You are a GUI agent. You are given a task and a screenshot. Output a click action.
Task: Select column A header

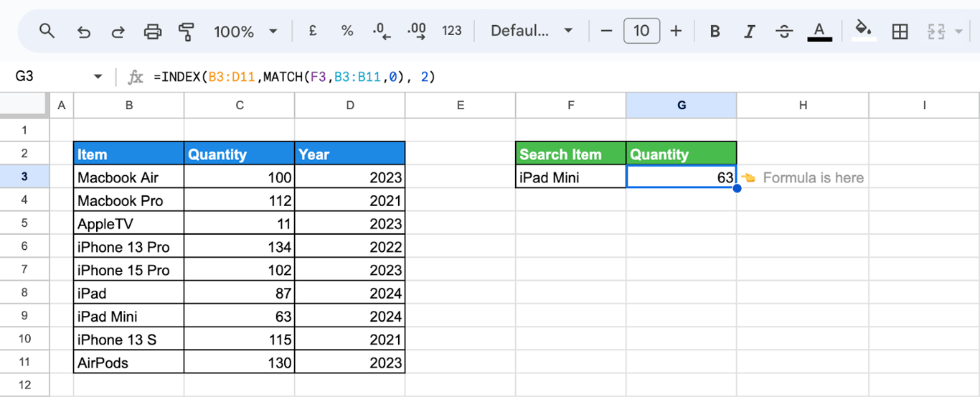61,106
